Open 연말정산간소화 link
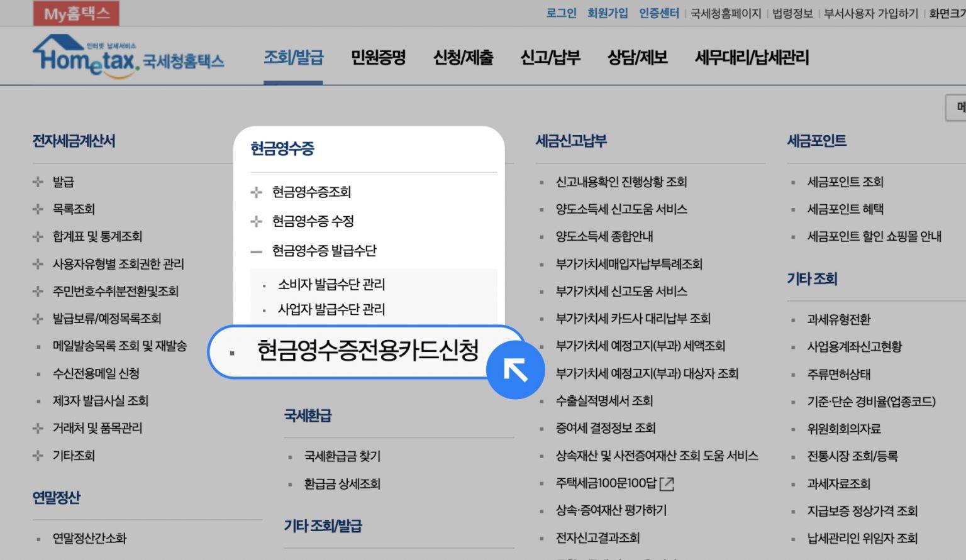Viewport: 966px width, 560px height. [89, 539]
